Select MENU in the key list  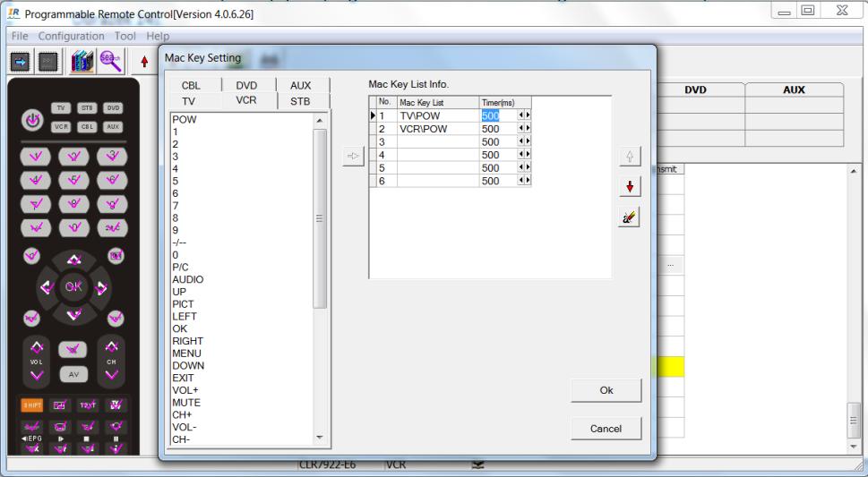coord(186,353)
